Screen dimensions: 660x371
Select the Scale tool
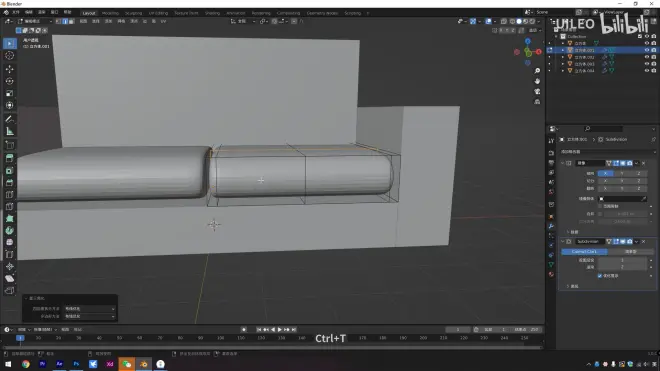(x=10, y=93)
